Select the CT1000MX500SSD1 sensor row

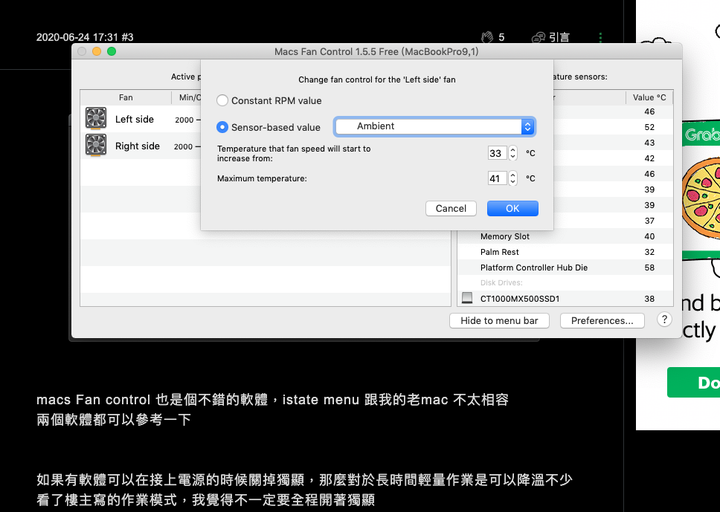point(565,298)
